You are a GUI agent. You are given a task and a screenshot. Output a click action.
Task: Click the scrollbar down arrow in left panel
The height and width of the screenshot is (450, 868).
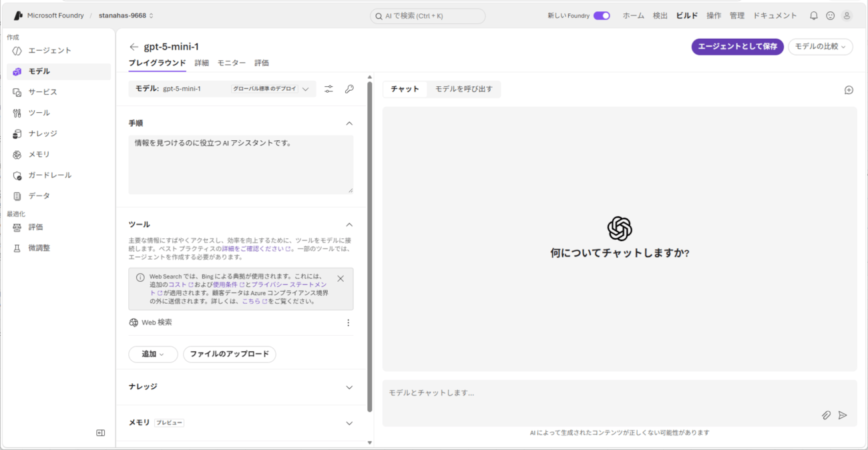370,442
